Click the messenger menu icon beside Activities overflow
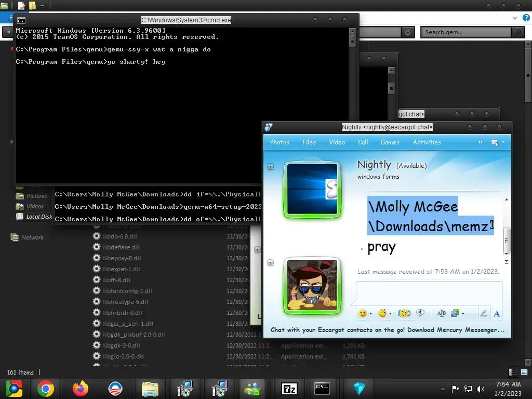532x399 pixels. 495,142
